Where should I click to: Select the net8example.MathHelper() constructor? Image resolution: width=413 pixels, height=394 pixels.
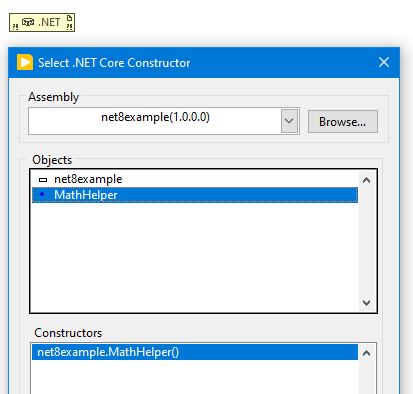195,352
